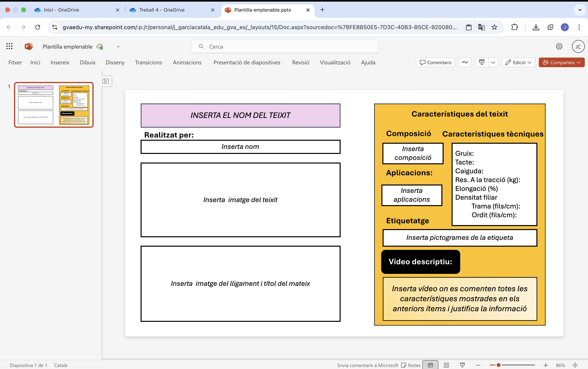
Task: Open the Microsoft 365 app launcher grid
Action: (x=9, y=46)
